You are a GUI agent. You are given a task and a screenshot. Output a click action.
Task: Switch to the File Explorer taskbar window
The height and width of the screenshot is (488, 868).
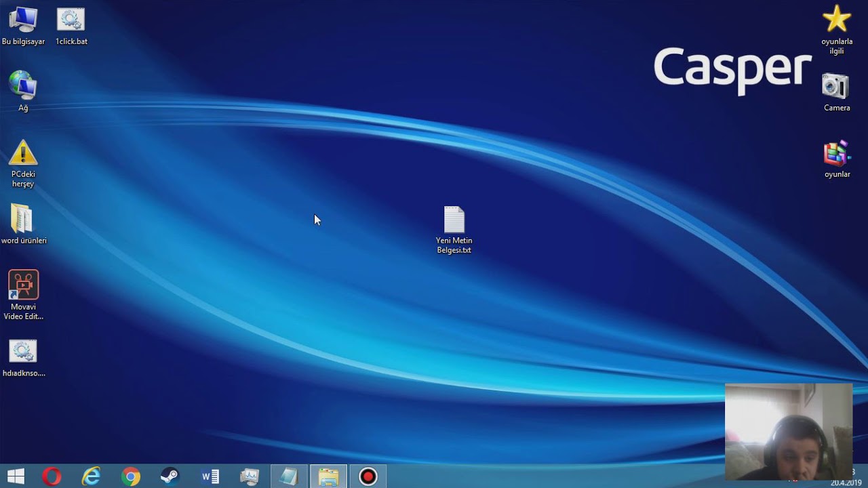328,476
